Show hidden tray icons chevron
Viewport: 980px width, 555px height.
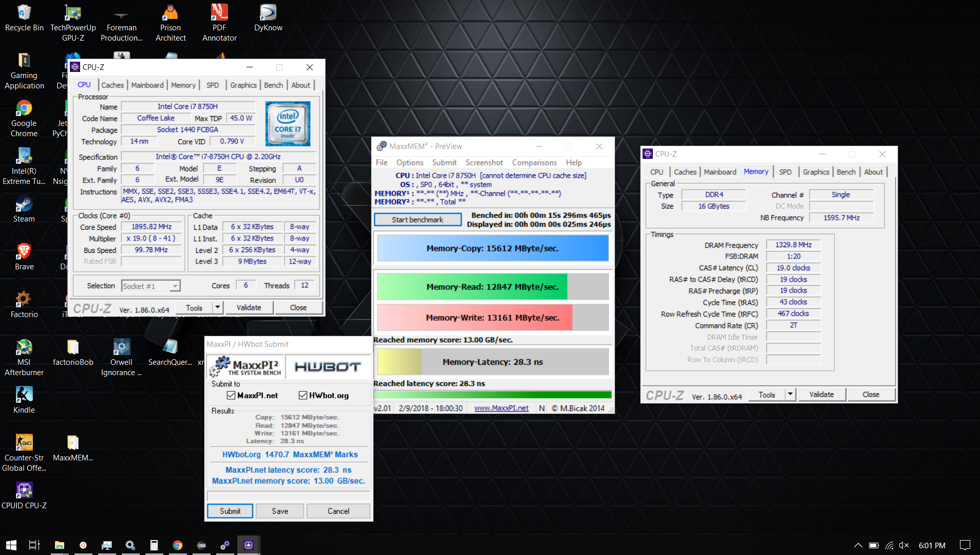pyautogui.click(x=858, y=545)
